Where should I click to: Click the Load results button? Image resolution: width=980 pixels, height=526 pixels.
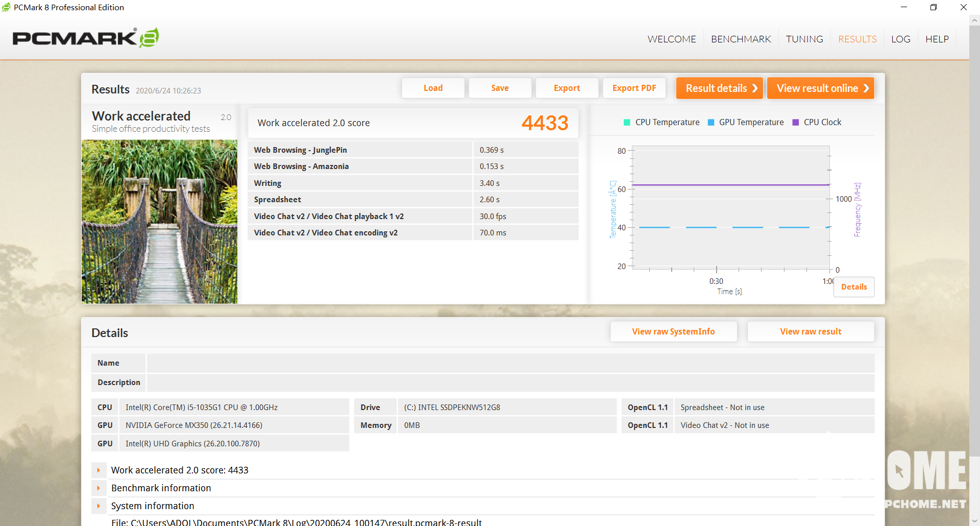pyautogui.click(x=433, y=88)
